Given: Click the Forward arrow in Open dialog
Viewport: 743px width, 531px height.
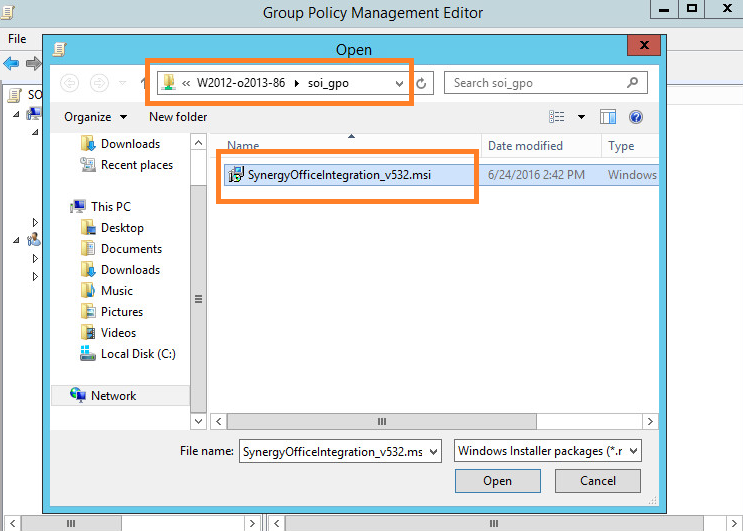Looking at the screenshot, I should pos(99,83).
